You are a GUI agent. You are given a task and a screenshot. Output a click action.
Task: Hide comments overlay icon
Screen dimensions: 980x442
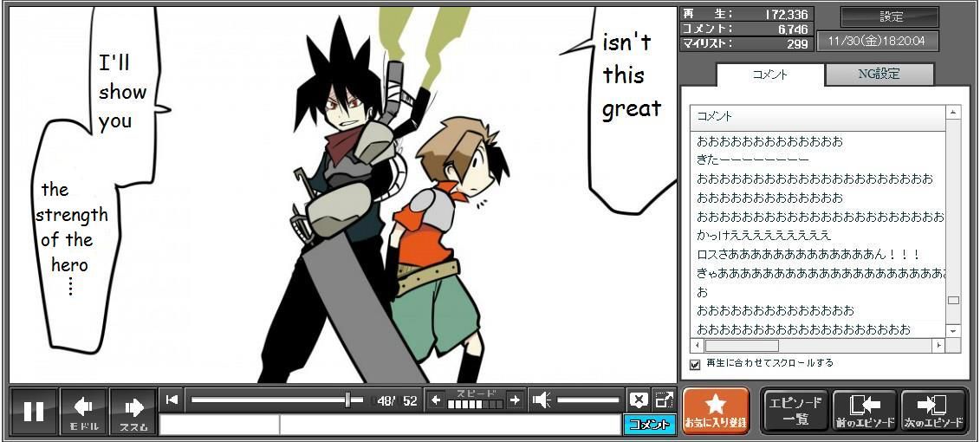639,400
